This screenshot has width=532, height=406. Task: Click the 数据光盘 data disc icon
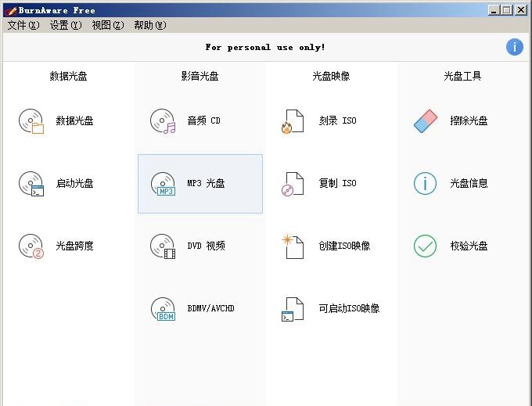click(x=31, y=121)
